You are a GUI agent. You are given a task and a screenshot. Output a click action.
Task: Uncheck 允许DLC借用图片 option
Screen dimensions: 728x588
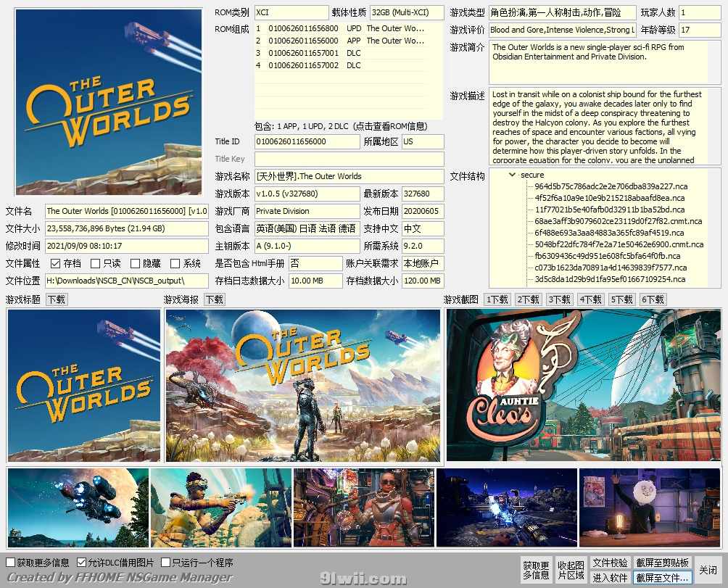[x=82, y=563]
